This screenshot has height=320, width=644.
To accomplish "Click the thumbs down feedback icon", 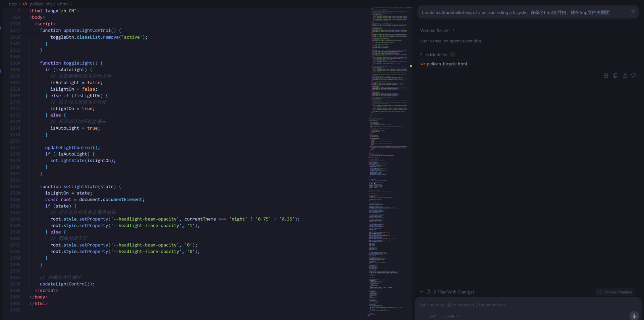I will (x=633, y=76).
